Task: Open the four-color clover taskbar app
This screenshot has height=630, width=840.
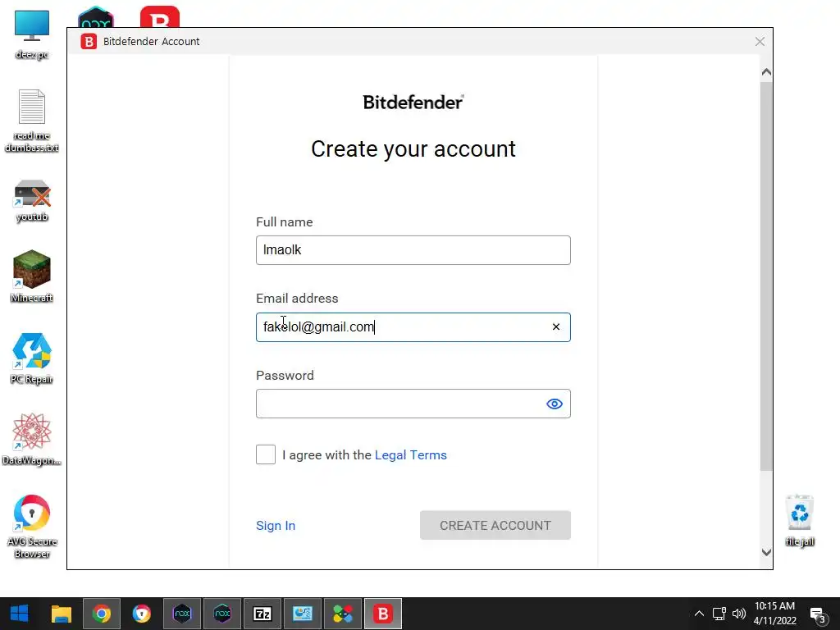Action: 343,614
